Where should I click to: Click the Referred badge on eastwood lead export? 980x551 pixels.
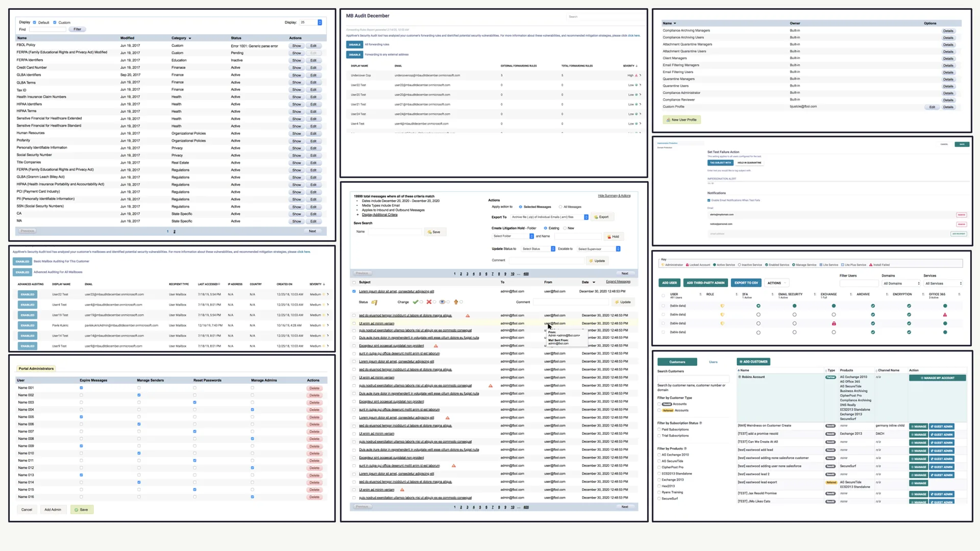(x=831, y=482)
